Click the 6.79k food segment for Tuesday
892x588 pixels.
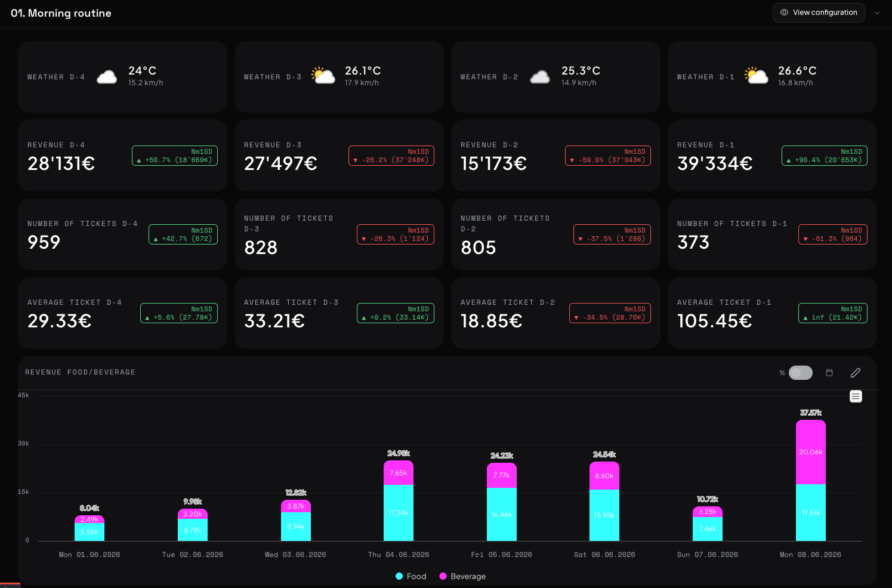pyautogui.click(x=193, y=530)
